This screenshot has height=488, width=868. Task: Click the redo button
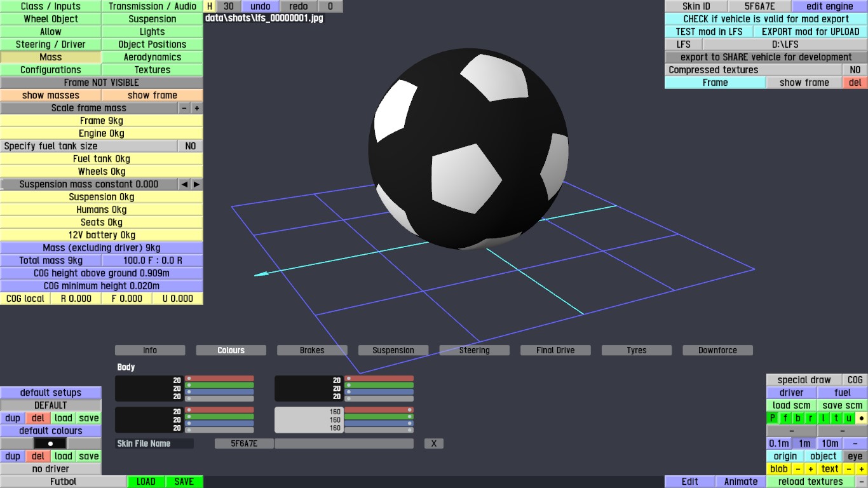coord(299,6)
